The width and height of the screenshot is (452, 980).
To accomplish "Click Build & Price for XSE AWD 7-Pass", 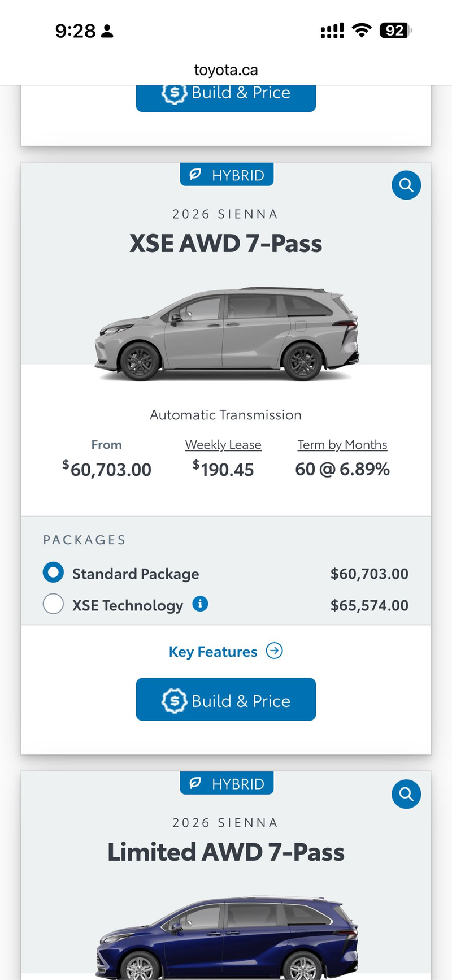I will 226,699.
